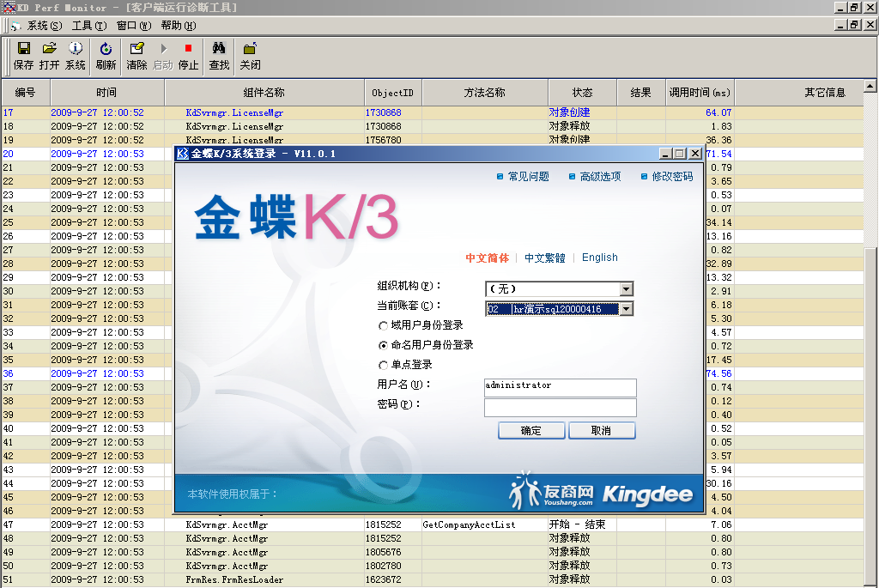Switch language to English
This screenshot has height=588, width=879.
coord(599,258)
